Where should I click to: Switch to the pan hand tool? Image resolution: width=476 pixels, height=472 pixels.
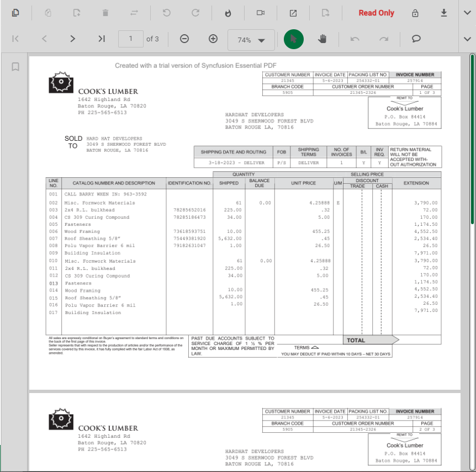322,39
